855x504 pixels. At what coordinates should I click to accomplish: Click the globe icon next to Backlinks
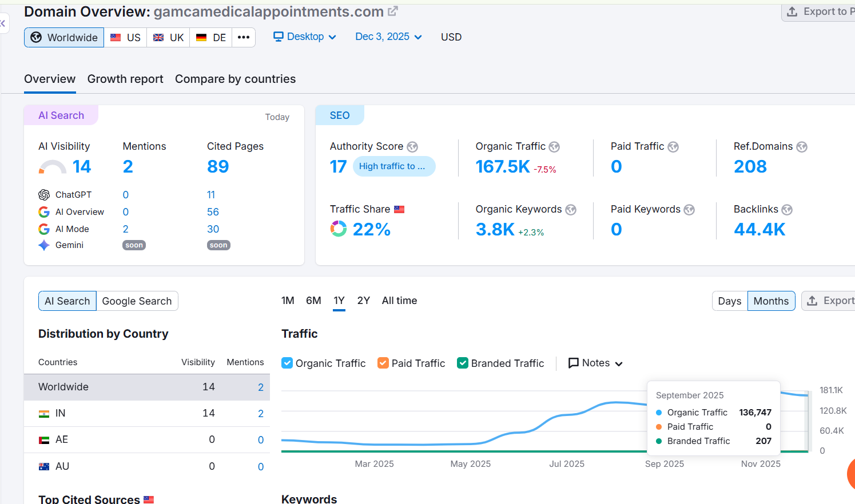(x=787, y=210)
